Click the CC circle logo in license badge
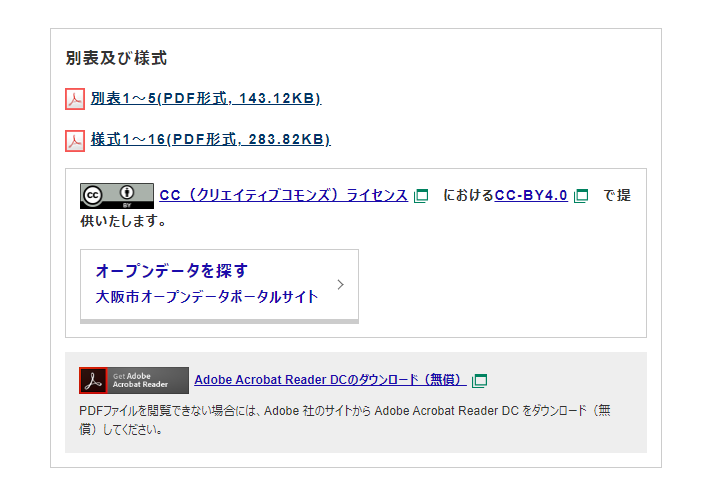 tap(94, 195)
